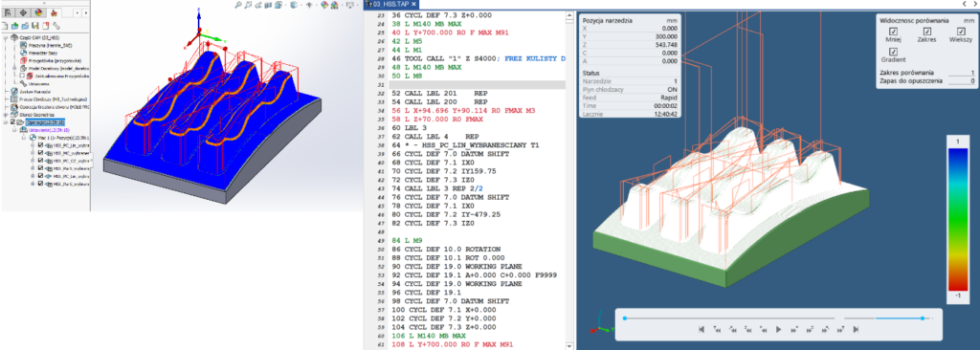Step back to previous tool change
The width and height of the screenshot is (980, 350).
click(717, 329)
